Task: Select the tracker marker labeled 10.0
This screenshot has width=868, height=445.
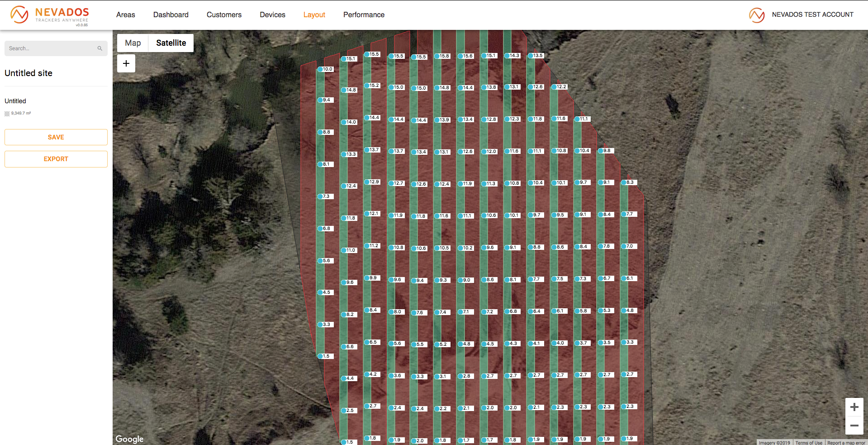Action: pyautogui.click(x=320, y=69)
